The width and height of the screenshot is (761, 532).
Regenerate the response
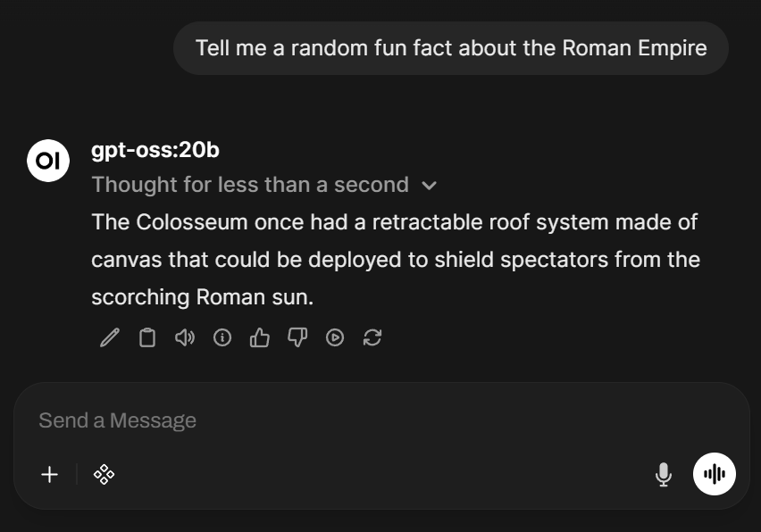[372, 337]
